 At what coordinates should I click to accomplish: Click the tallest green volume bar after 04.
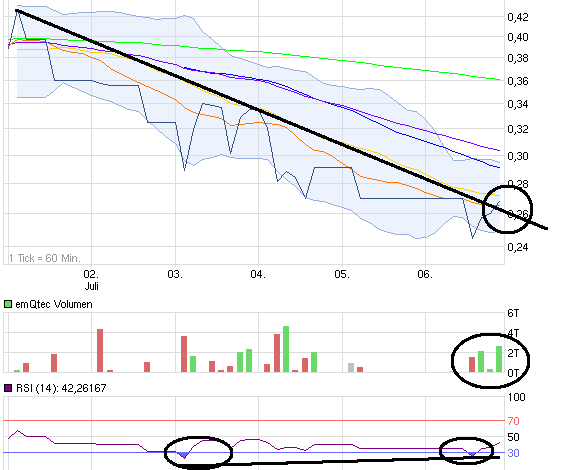(286, 349)
